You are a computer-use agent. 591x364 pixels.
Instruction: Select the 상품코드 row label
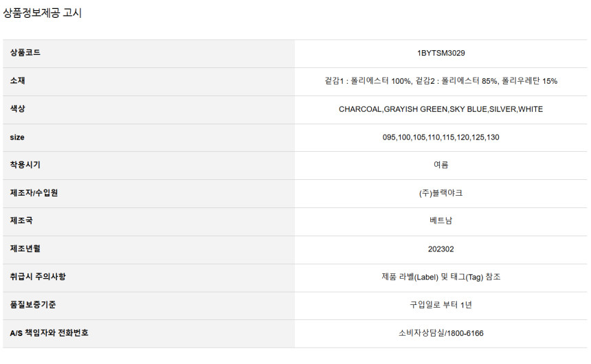click(25, 53)
